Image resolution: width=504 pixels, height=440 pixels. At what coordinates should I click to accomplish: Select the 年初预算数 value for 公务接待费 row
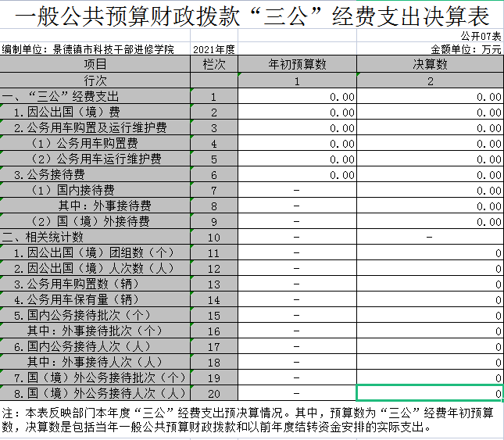tap(297, 175)
